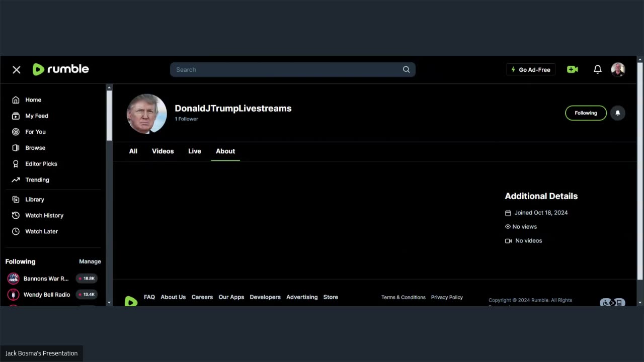Open the FAQ footer link
Viewport: 644px width, 362px height.
click(x=149, y=297)
